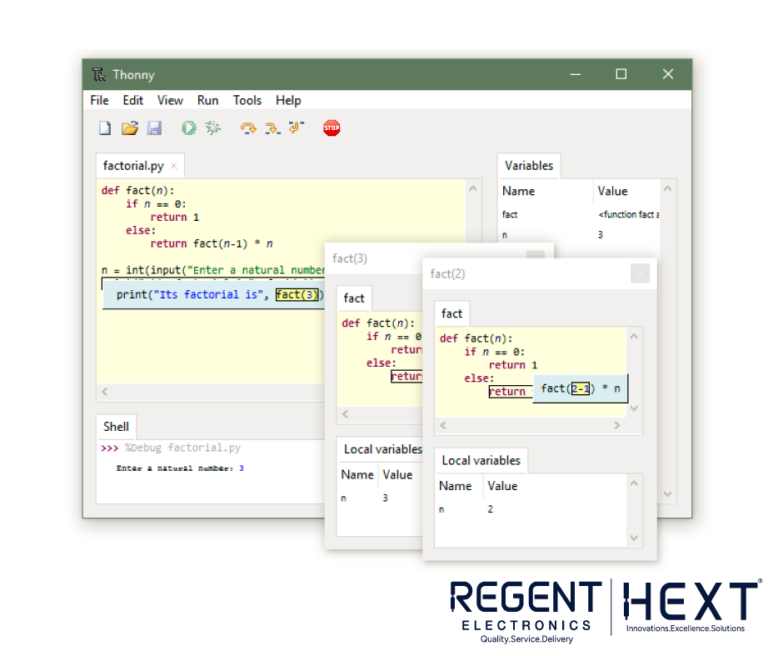Click the Name column header in Variables
Viewport: 768px width, 656px height.
[x=518, y=191]
